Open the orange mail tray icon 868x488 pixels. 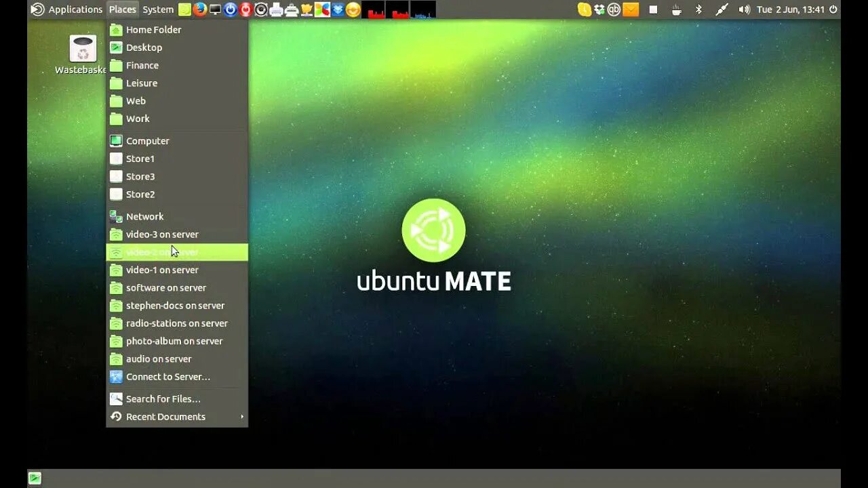pos(631,9)
